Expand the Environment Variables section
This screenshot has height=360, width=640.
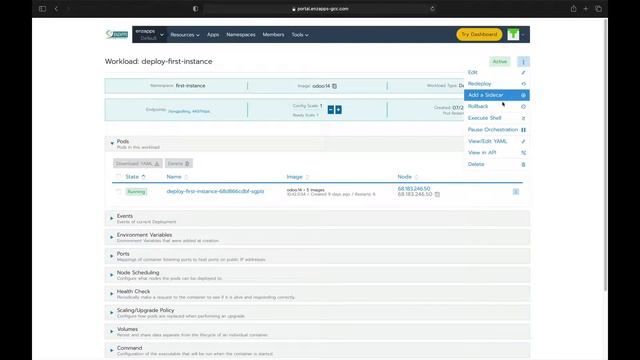tap(111, 237)
